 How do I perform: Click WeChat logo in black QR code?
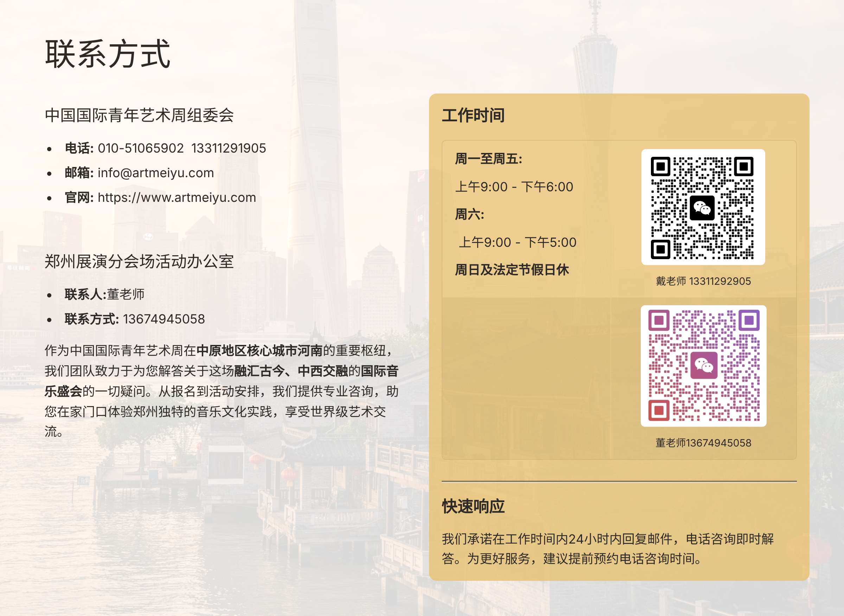click(702, 208)
